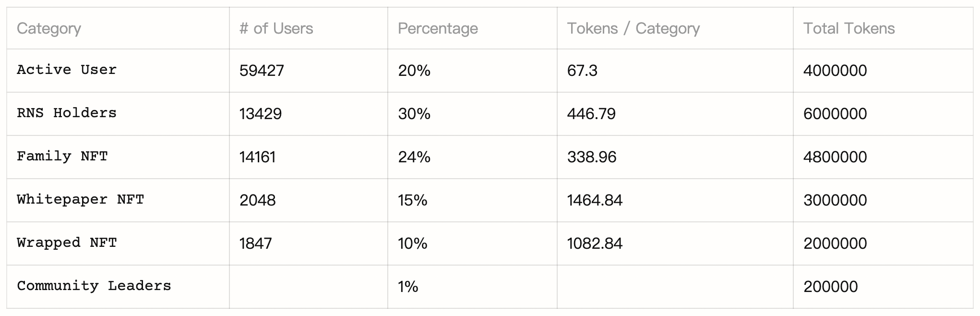Click the 59427 users cell

(x=262, y=71)
